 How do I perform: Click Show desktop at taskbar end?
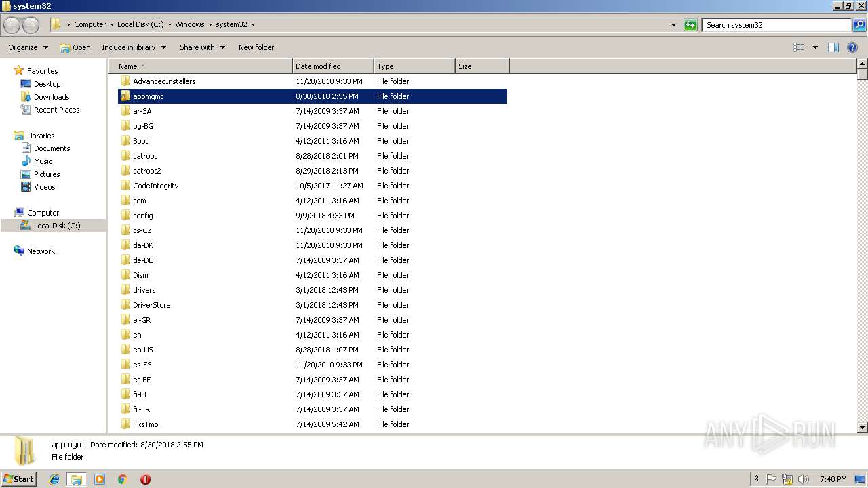tap(861, 479)
